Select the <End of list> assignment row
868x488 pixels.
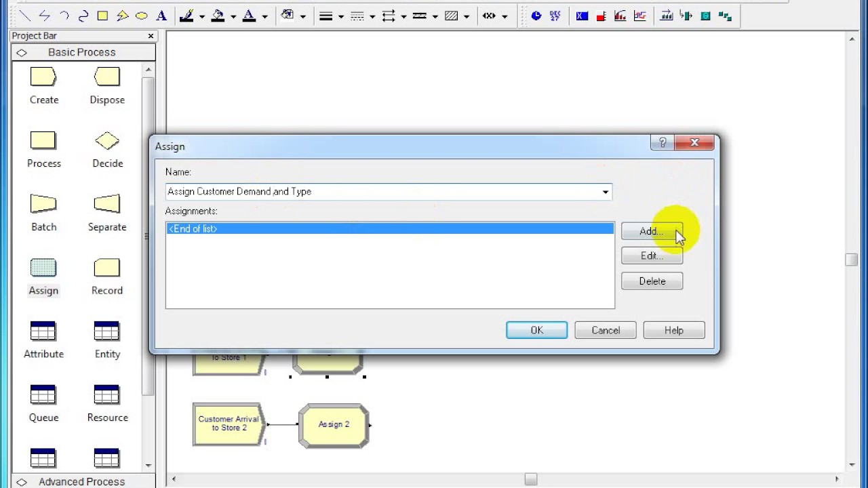click(x=390, y=229)
